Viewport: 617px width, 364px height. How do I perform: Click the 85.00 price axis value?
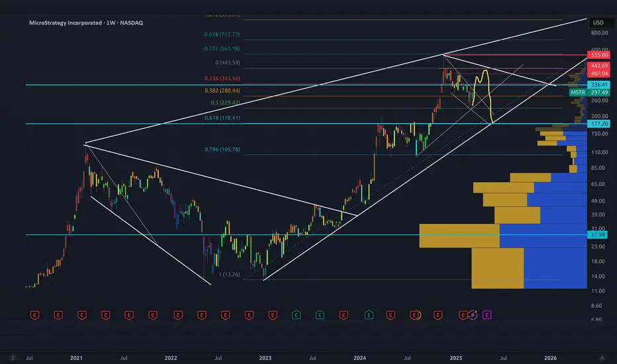pos(598,168)
